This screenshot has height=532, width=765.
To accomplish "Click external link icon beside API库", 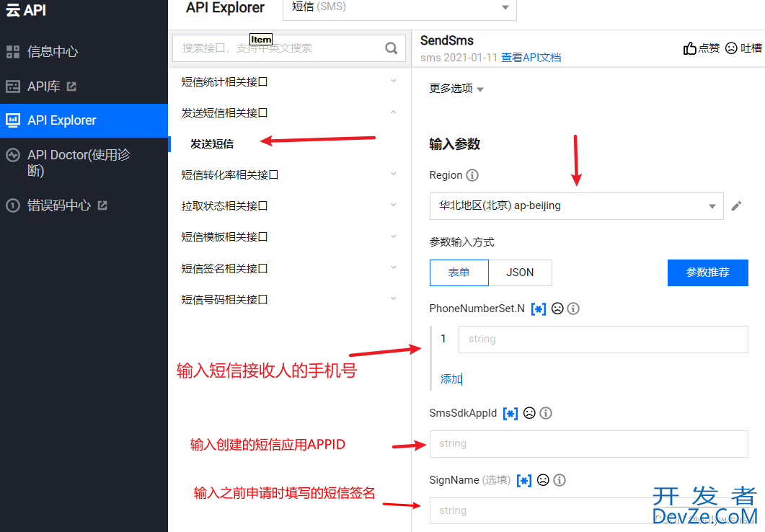I will click(x=71, y=87).
